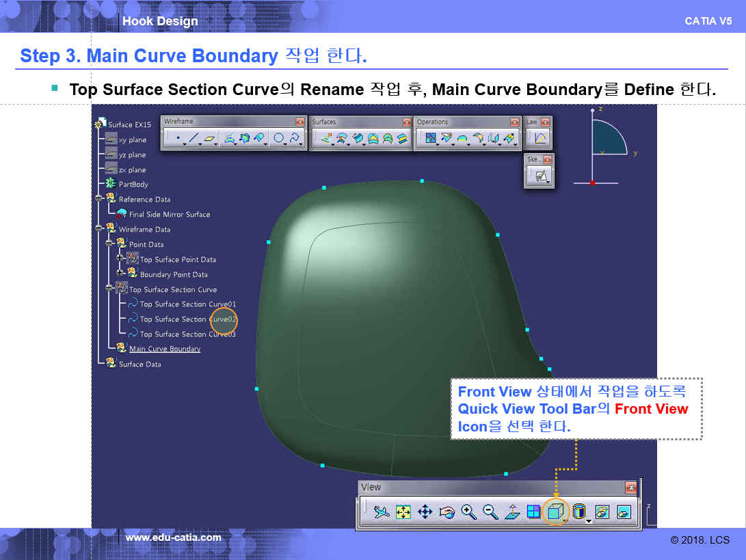Screen dimensions: 746x560
Task: Click the Zoom In magnifier
Action: tap(468, 511)
